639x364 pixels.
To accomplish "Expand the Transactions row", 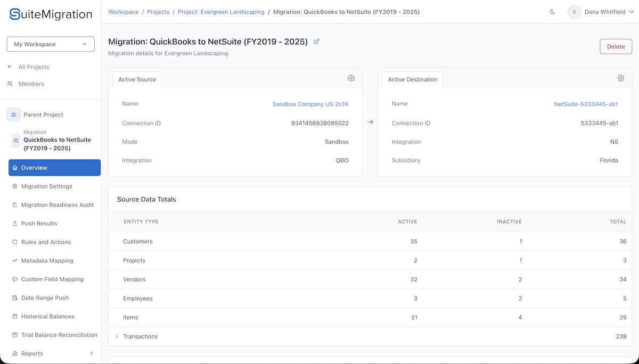I will [117, 336].
